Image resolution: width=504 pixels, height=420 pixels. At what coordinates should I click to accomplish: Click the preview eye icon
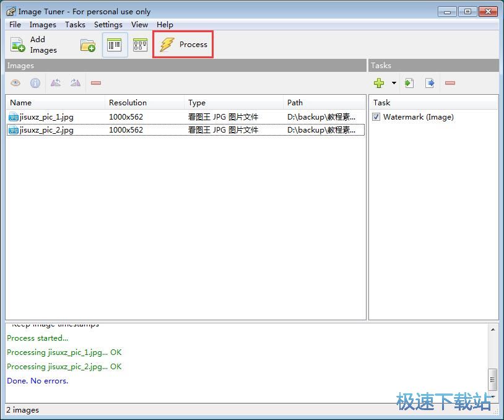(15, 83)
